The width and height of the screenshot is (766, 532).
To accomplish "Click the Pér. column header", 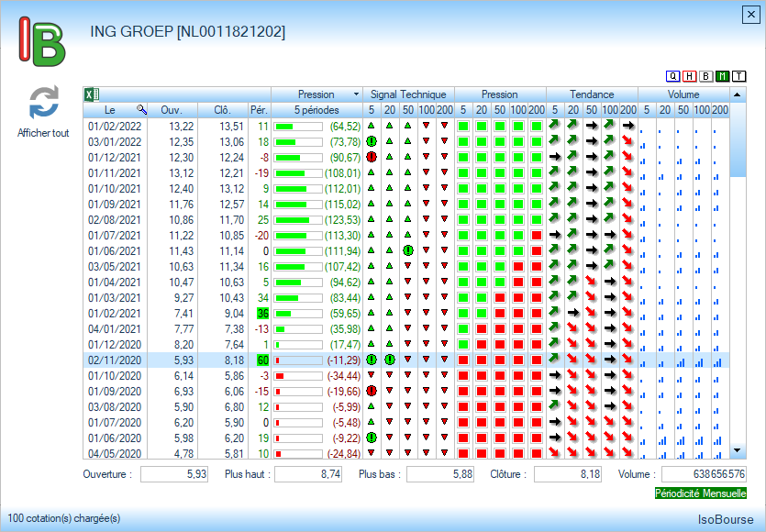I will click(259, 110).
